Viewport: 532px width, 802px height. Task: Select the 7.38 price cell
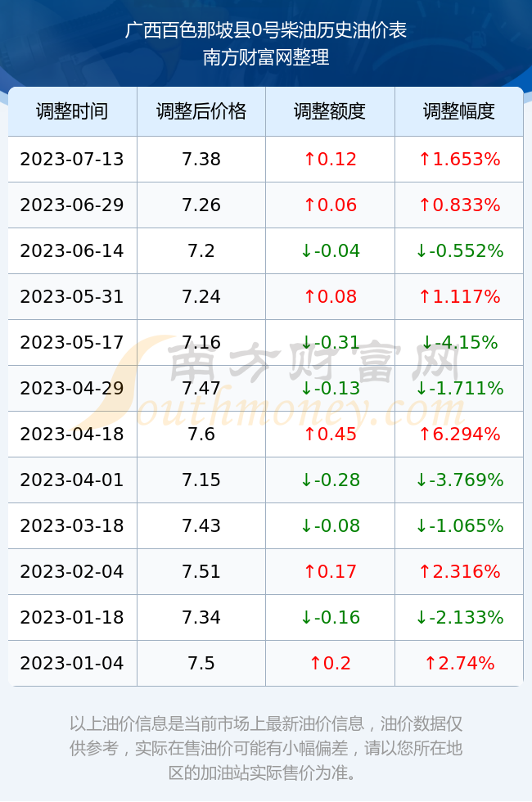pos(201,159)
